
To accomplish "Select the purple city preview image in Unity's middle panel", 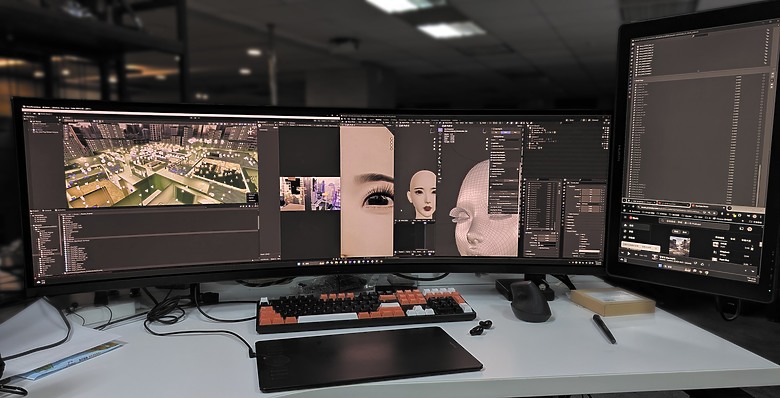I will pos(326,194).
